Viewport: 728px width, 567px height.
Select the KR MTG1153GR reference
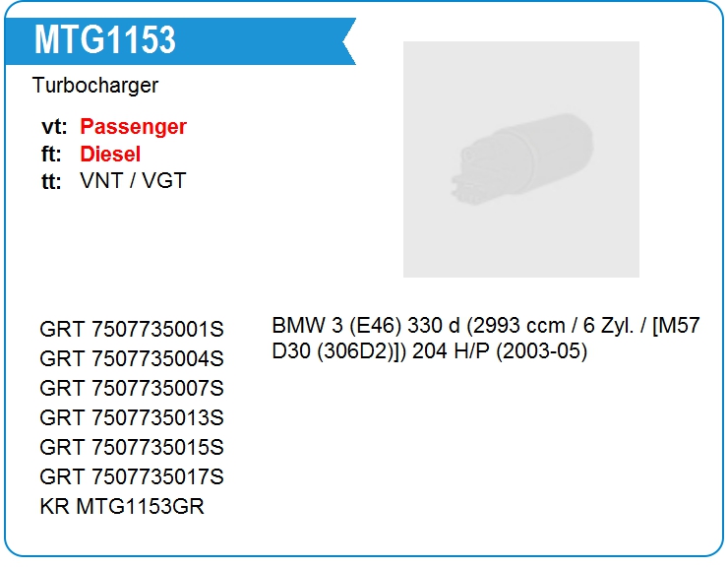[x=122, y=507]
